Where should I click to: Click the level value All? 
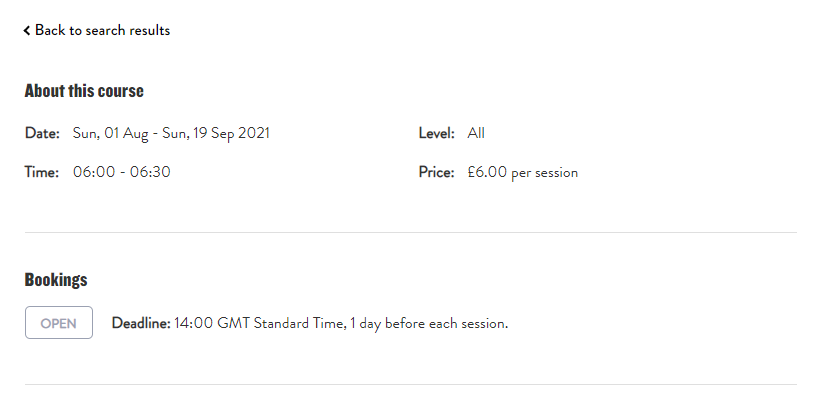(476, 133)
